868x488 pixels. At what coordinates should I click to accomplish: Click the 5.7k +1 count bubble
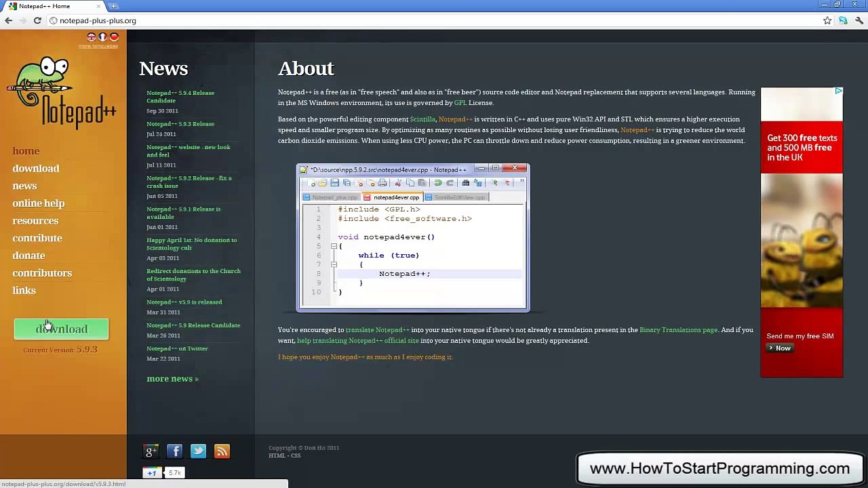[175, 472]
